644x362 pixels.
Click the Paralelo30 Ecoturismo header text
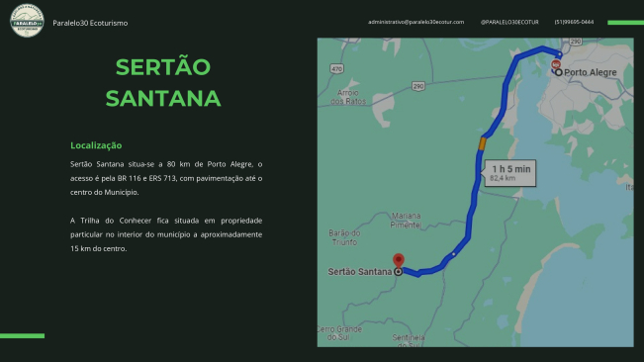tap(90, 23)
